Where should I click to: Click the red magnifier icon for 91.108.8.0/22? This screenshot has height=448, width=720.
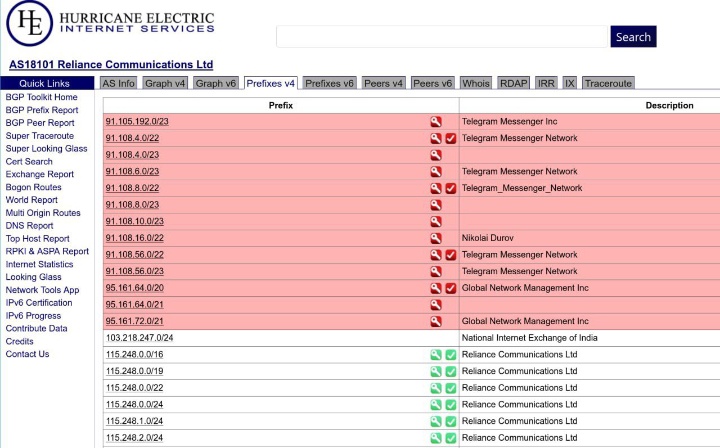pos(436,188)
